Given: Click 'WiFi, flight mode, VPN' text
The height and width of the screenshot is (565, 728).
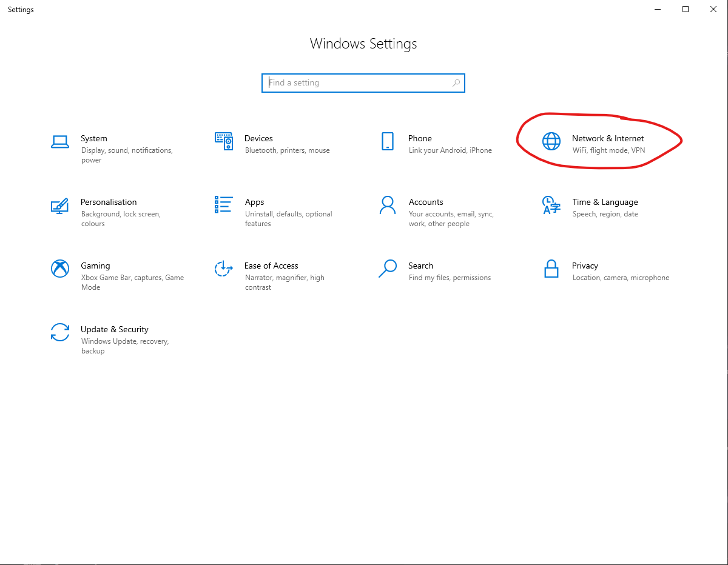Looking at the screenshot, I should pyautogui.click(x=609, y=150).
